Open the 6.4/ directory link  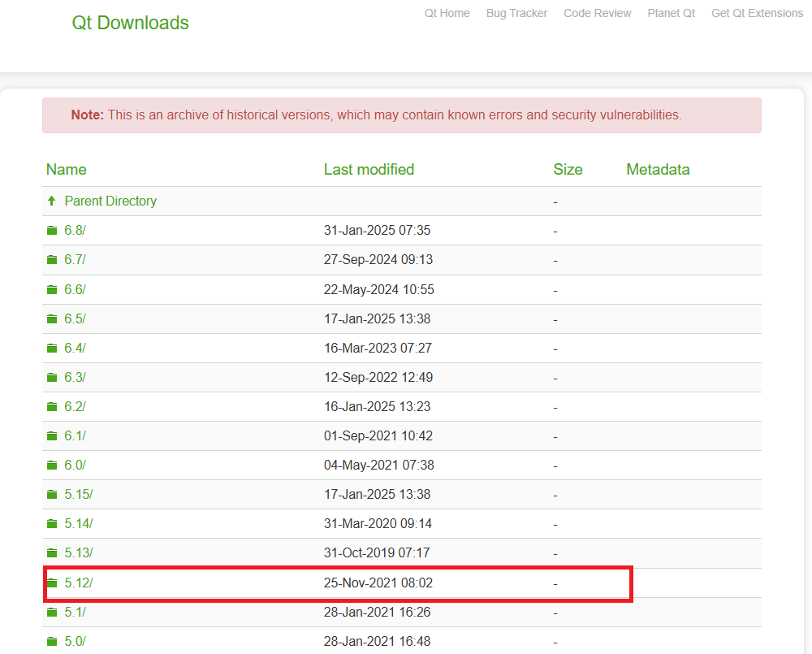coord(75,348)
